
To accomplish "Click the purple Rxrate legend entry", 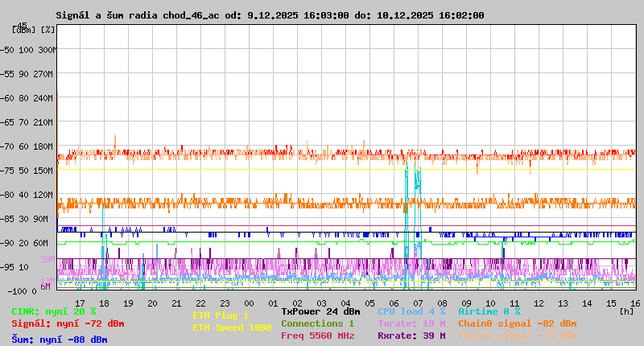I will [x=411, y=336].
